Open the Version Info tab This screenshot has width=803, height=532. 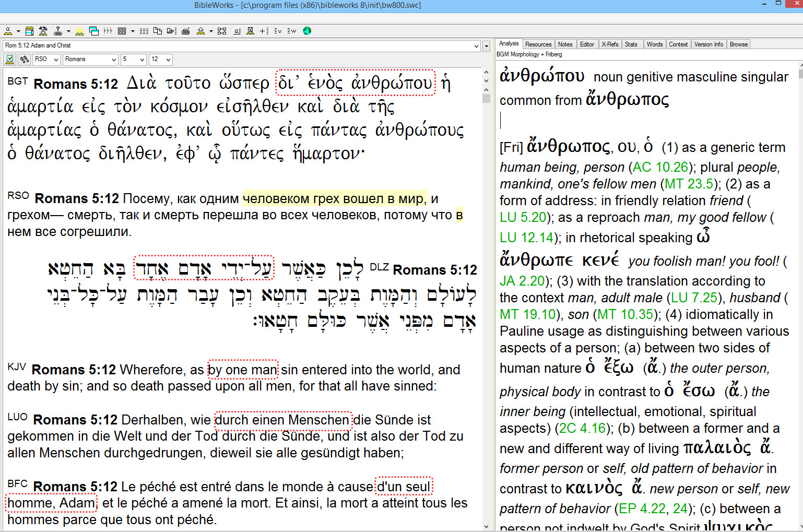pyautogui.click(x=708, y=44)
